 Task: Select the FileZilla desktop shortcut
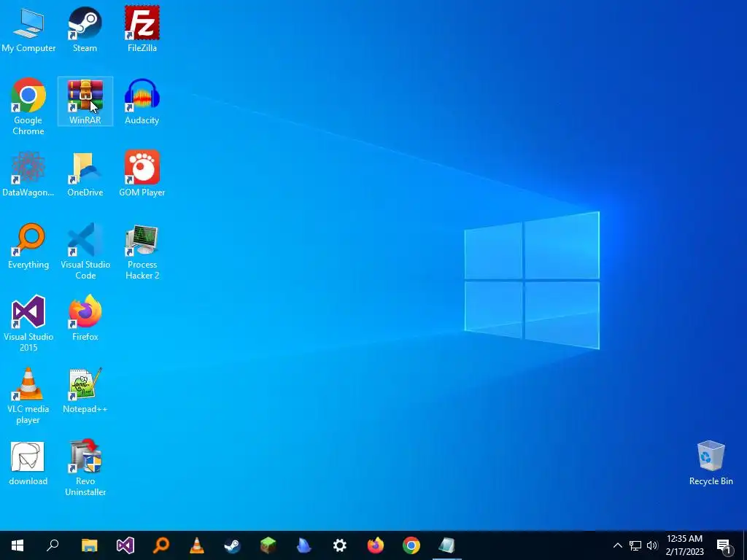pyautogui.click(x=142, y=29)
